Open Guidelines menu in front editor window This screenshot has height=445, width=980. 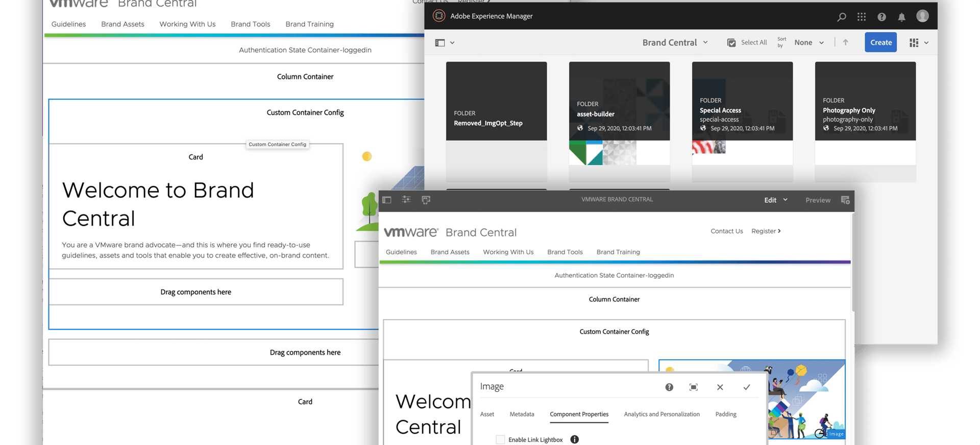(x=401, y=252)
